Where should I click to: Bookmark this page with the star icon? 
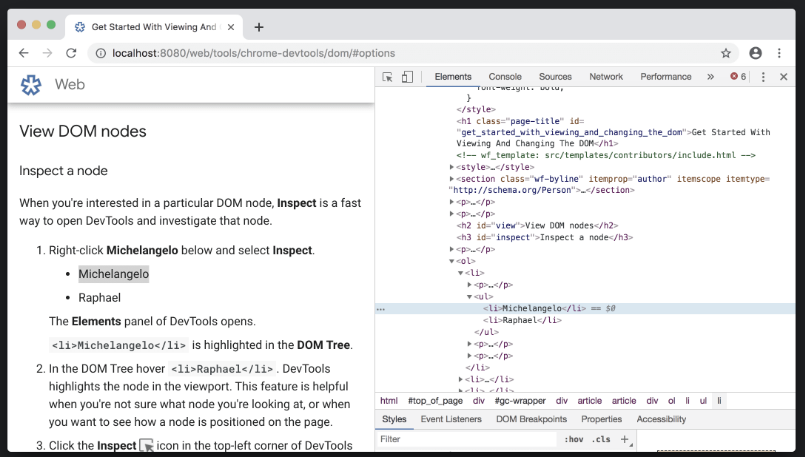[x=725, y=53]
